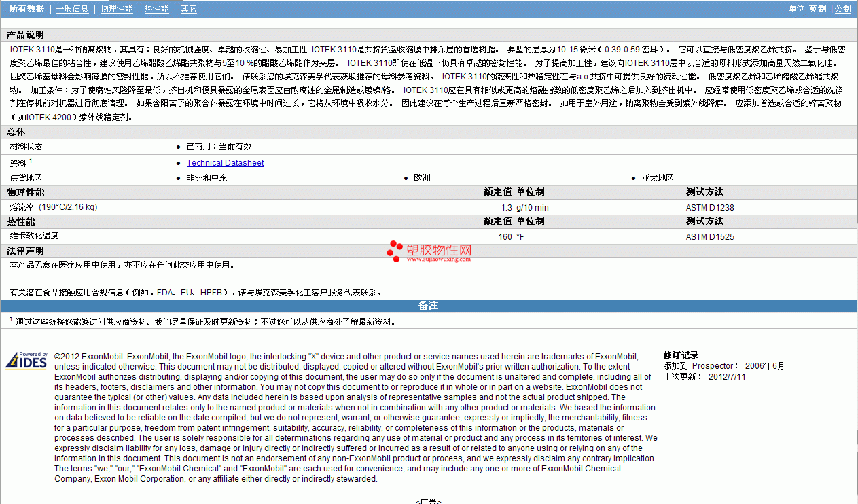Select the 资料 row label
Screen dimensions: 858x504
pos(18,163)
